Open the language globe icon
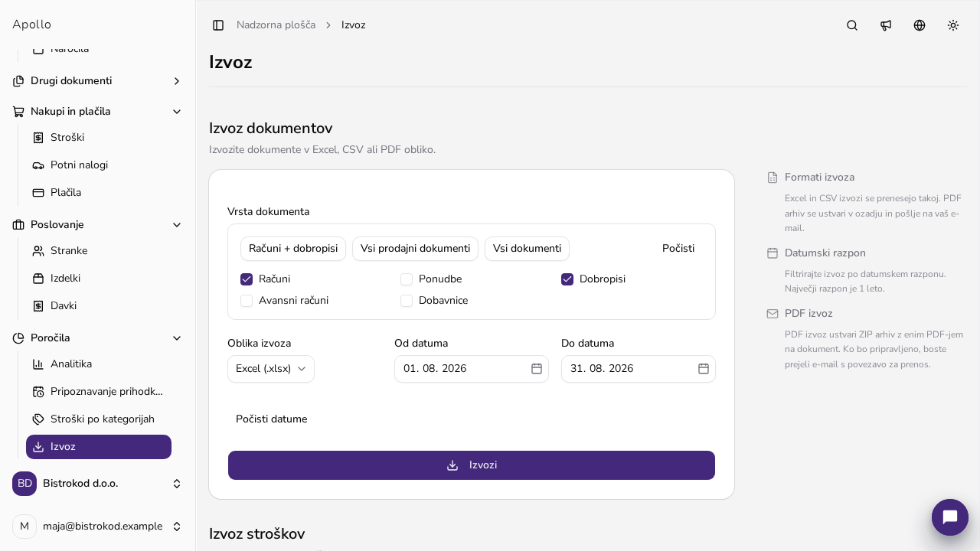This screenshot has width=980, height=551. click(x=920, y=25)
